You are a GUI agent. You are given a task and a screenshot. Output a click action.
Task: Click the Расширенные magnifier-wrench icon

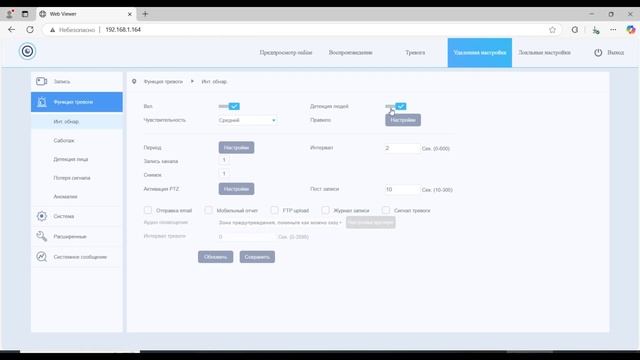[x=42, y=236]
